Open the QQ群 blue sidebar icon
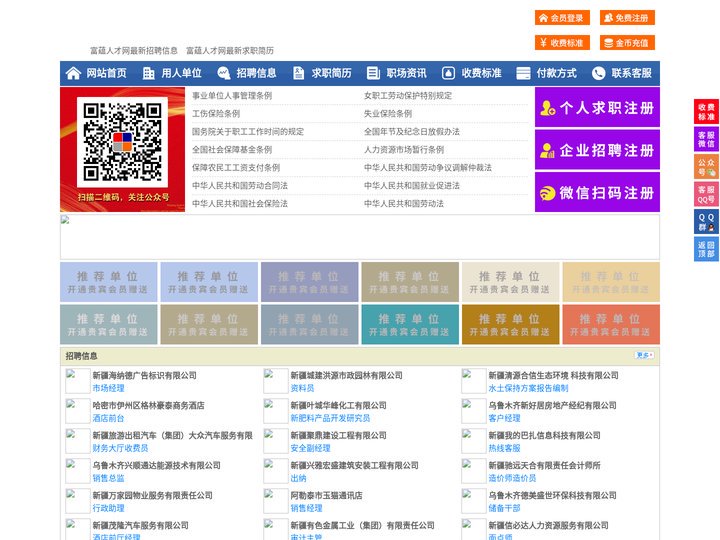The width and height of the screenshot is (720, 540). [706, 222]
